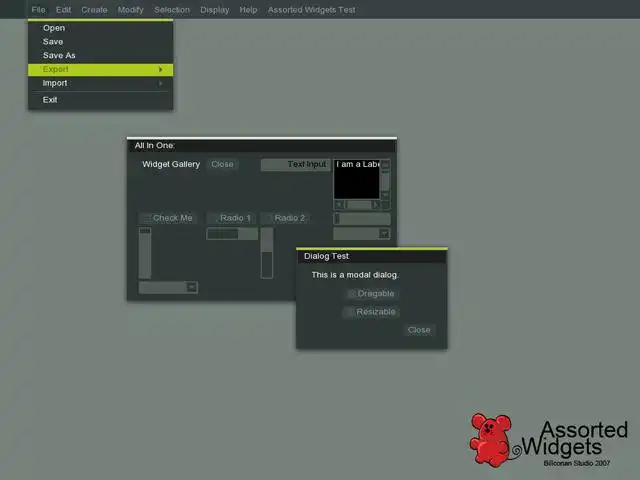Expand the Import submenu entry

[100, 83]
